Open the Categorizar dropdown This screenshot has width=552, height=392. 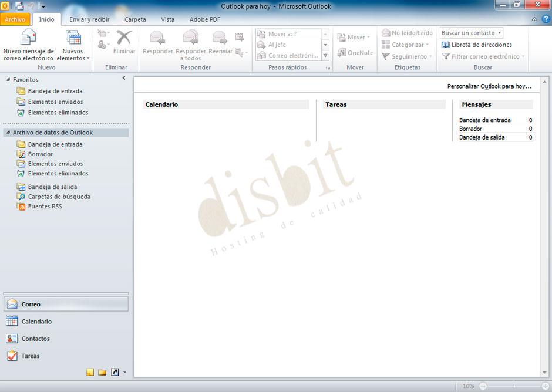406,45
